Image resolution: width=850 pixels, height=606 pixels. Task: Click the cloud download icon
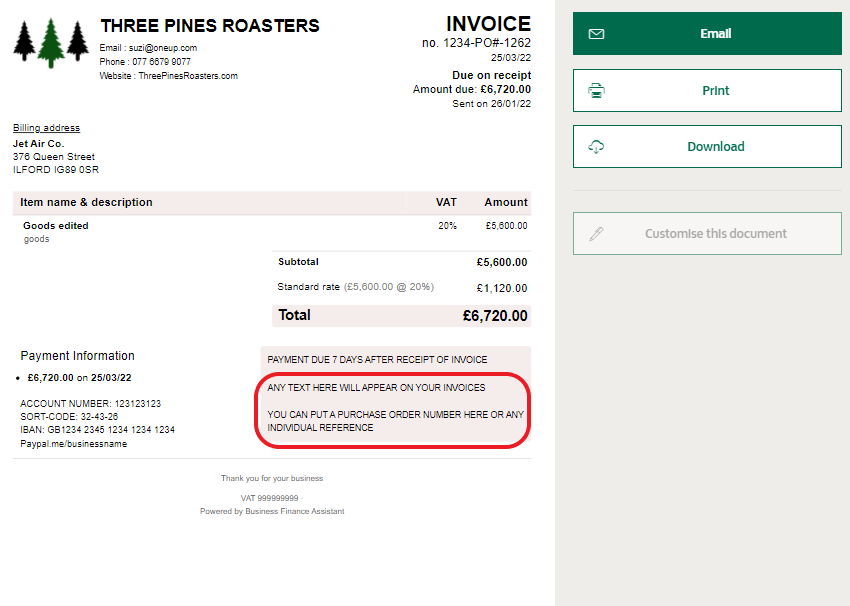(597, 147)
